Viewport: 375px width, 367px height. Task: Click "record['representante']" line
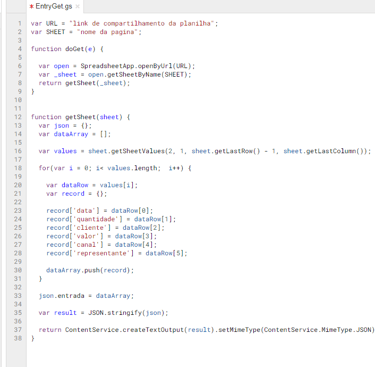point(117,253)
